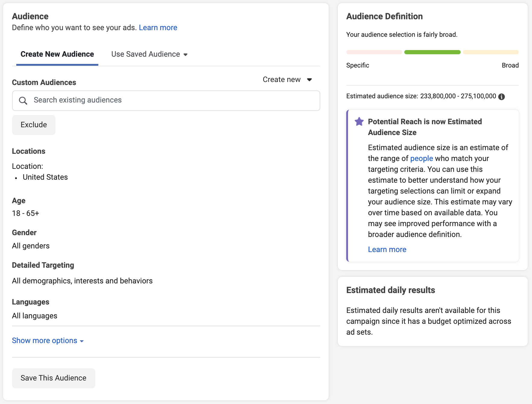Click the Estimated daily results heading
Image resolution: width=532 pixels, height=404 pixels.
click(391, 290)
